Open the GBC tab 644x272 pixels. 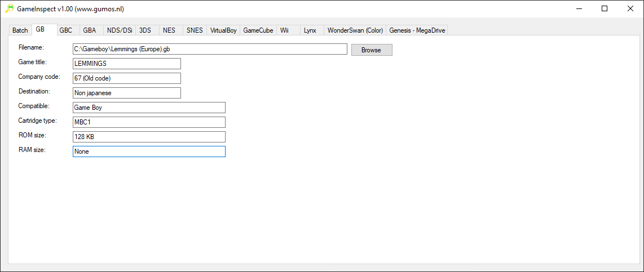[66, 30]
